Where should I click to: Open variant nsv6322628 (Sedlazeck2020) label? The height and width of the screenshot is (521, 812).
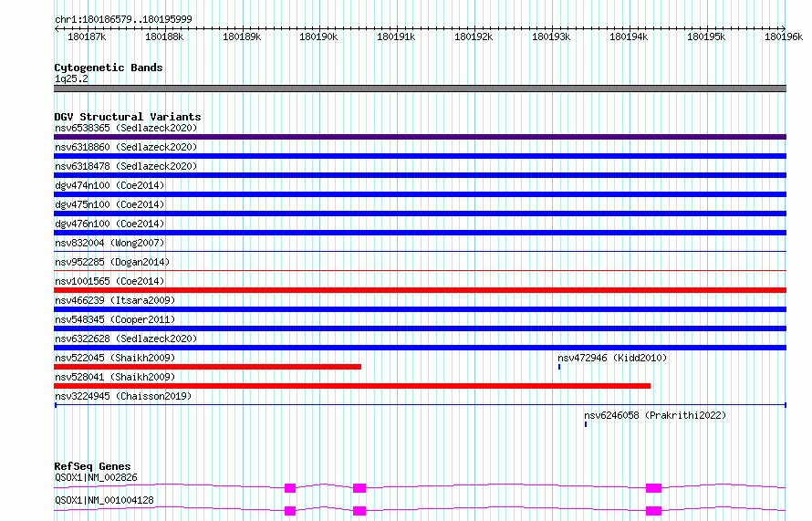point(126,339)
